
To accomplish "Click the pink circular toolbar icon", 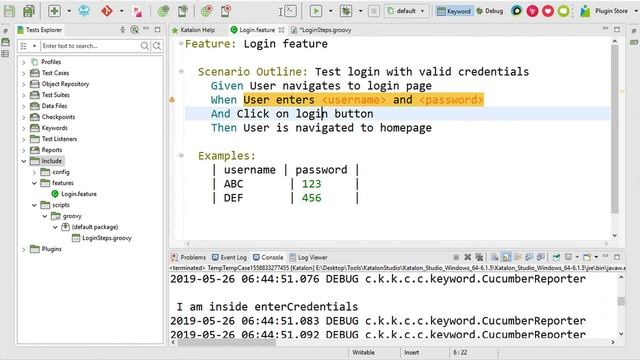I will pyautogui.click(x=532, y=11).
